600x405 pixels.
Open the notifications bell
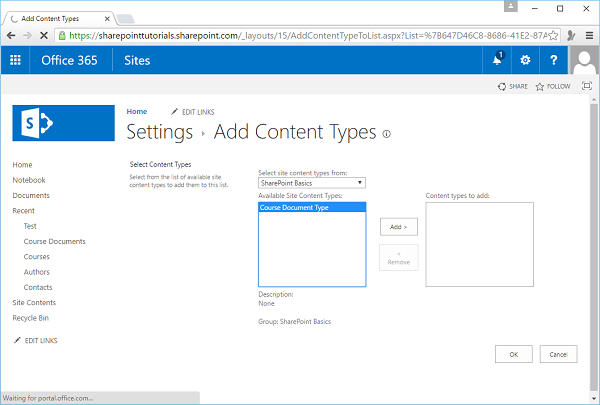[497, 60]
